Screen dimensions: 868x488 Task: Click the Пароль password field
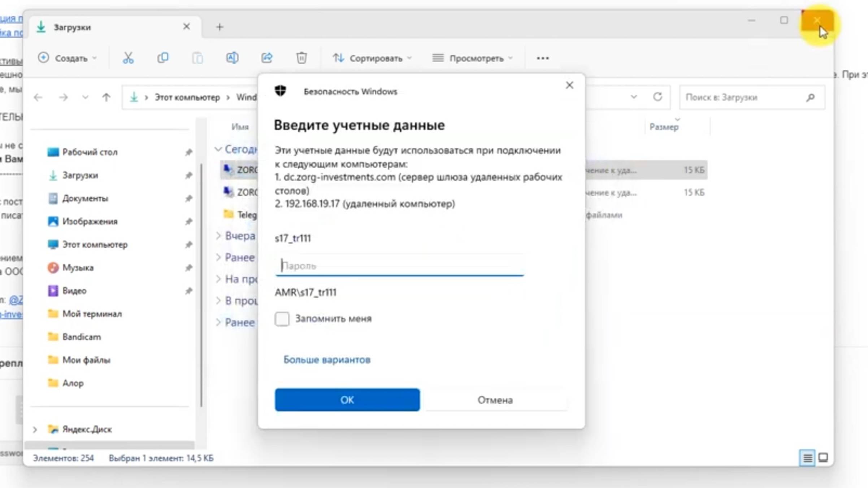[399, 266]
